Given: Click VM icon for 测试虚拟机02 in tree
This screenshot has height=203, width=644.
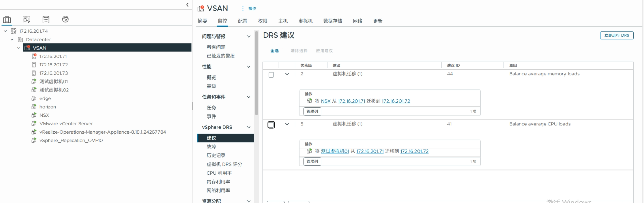Looking at the screenshot, I should (34, 90).
